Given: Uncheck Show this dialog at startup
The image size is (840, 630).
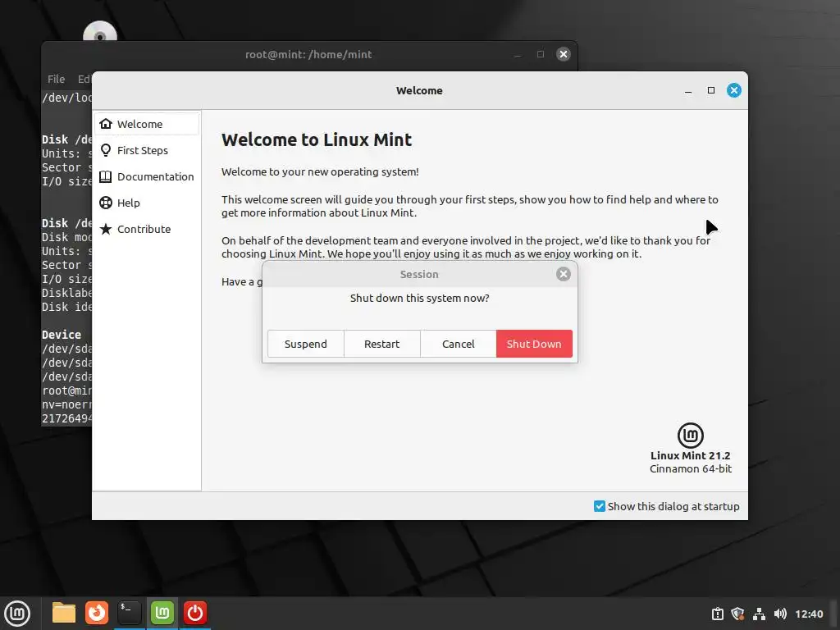Looking at the screenshot, I should coord(600,506).
